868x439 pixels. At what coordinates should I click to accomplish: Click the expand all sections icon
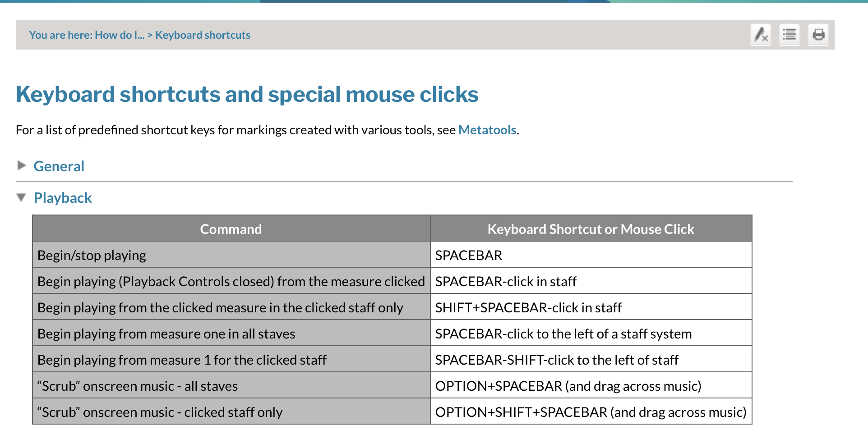(790, 35)
